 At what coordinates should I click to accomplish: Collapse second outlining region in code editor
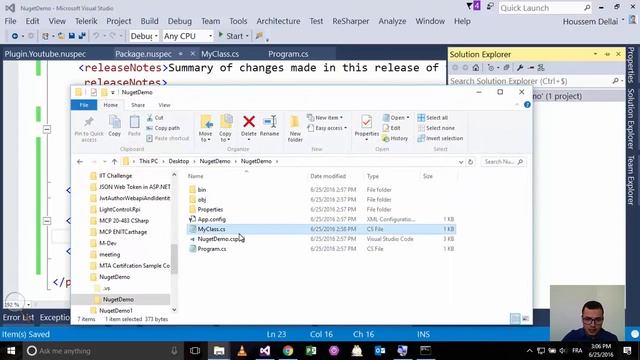tap(47, 221)
